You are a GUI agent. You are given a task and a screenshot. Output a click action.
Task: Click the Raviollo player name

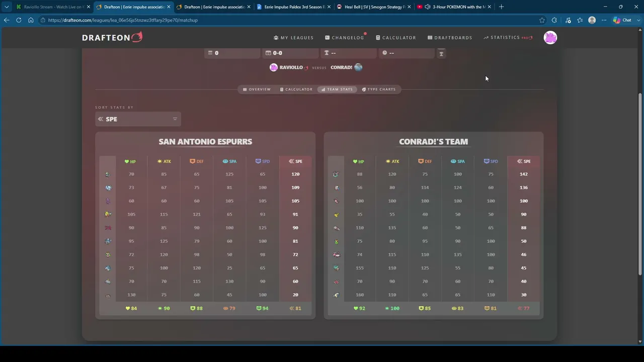click(x=291, y=67)
